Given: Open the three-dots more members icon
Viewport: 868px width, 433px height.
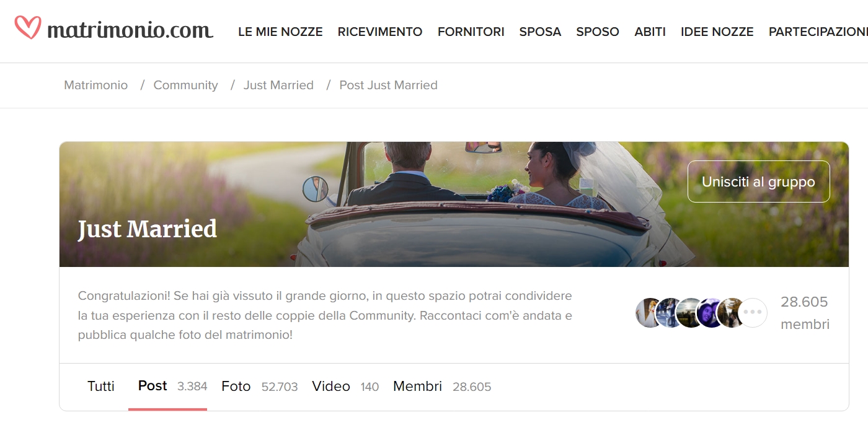Looking at the screenshot, I should point(752,312).
